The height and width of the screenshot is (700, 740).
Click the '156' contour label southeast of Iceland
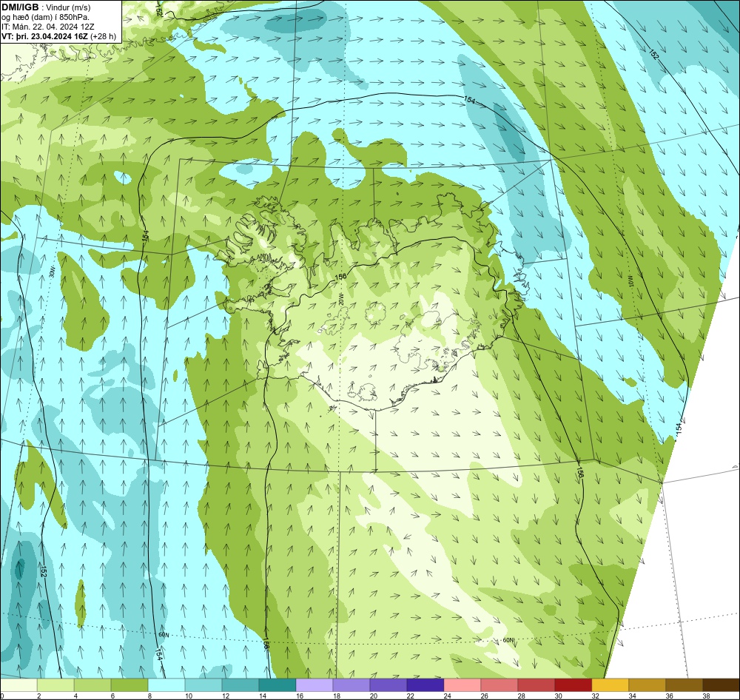(579, 471)
